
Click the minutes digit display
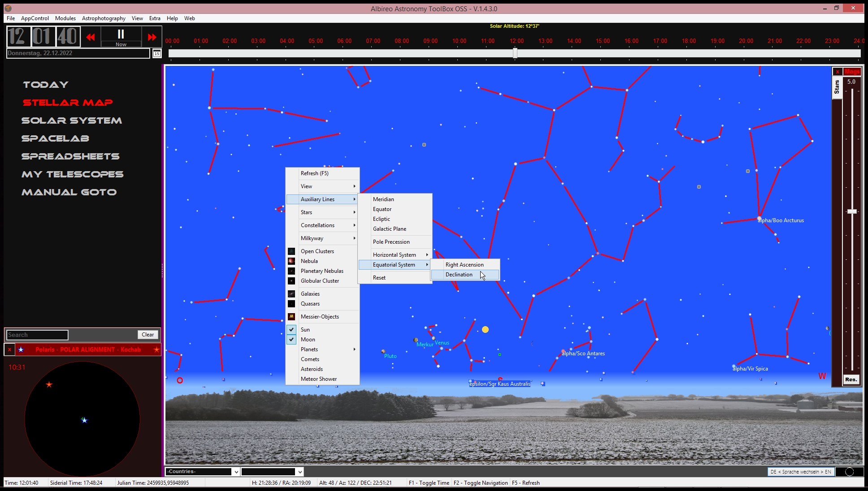click(x=43, y=36)
